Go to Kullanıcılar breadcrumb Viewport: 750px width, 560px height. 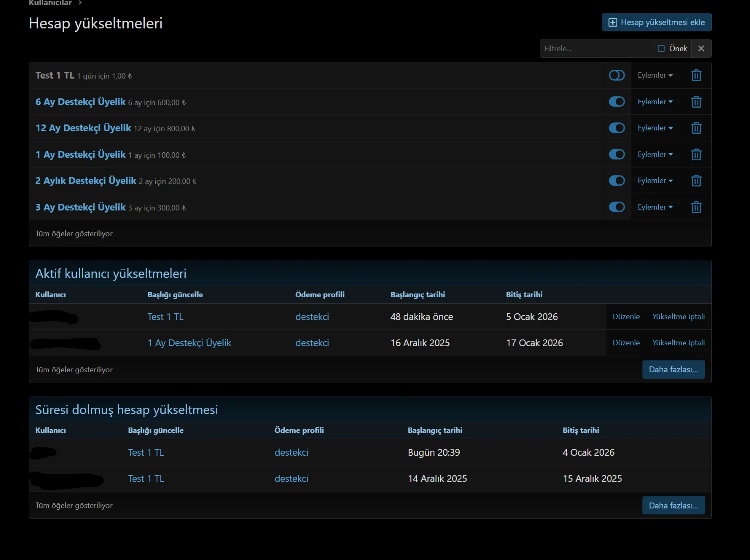[x=50, y=3]
